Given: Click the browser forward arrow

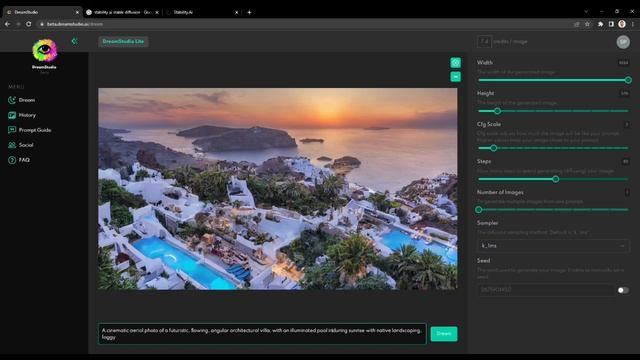Looking at the screenshot, I should point(18,24).
